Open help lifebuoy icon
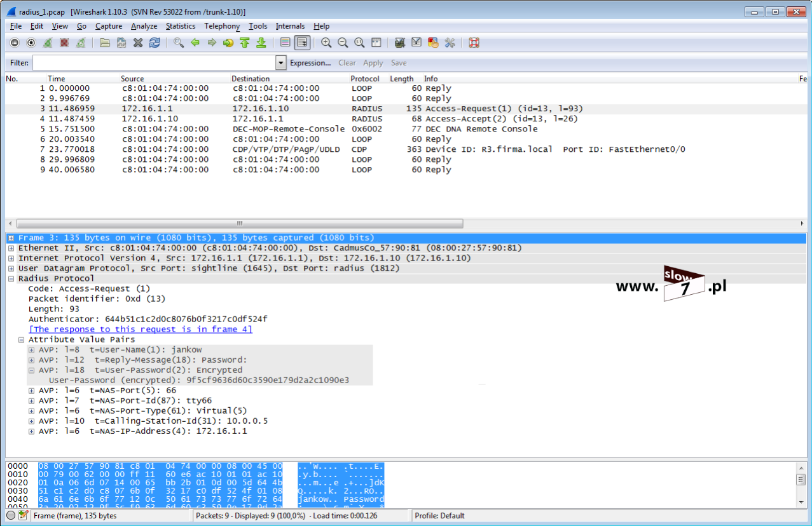Viewport: 812px width, 526px height. (x=474, y=43)
